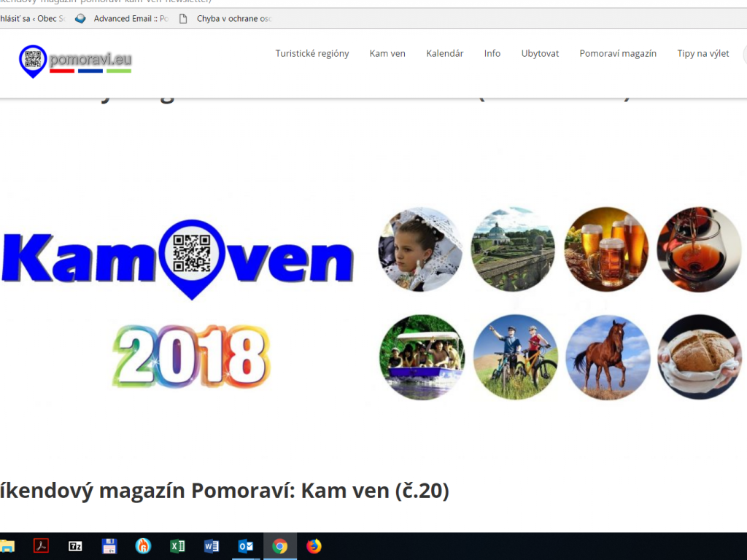Open the beer mugs thumbnail

[606, 249]
